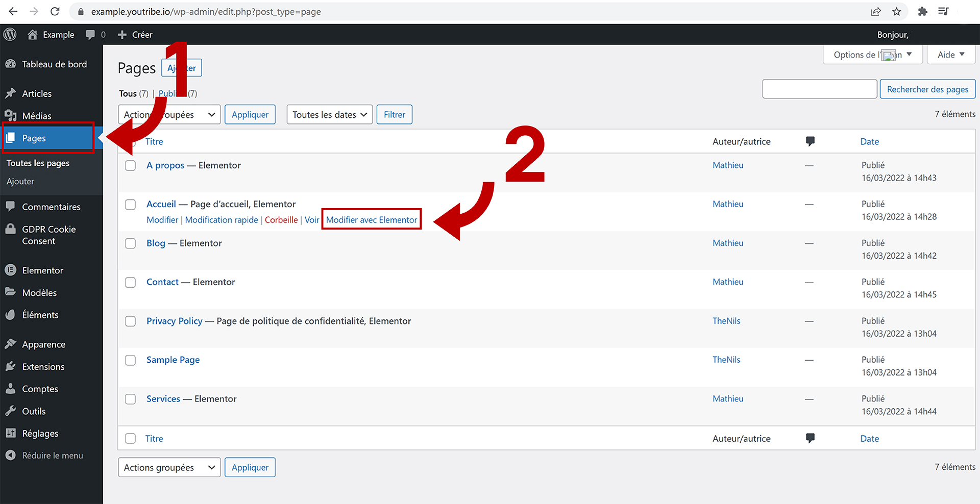Expand the Aide help panel
The height and width of the screenshot is (504, 980).
pos(950,55)
